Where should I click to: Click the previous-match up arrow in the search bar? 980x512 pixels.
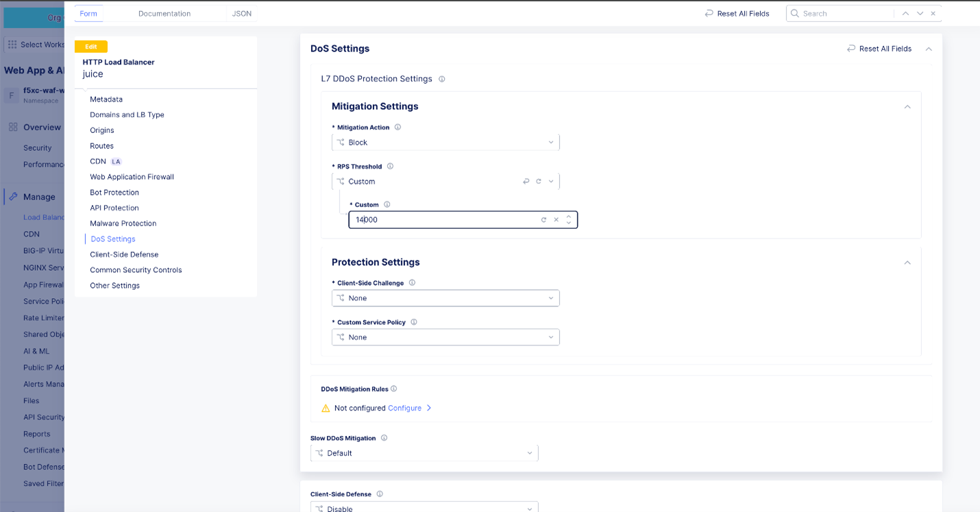pos(905,13)
